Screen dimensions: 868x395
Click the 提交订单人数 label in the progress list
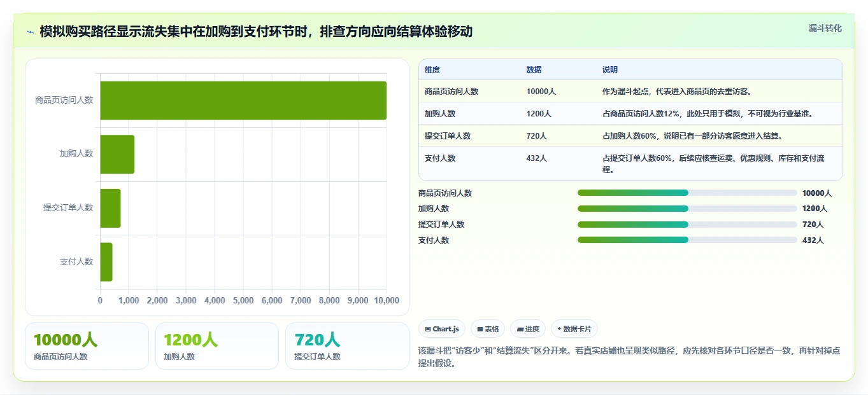441,225
